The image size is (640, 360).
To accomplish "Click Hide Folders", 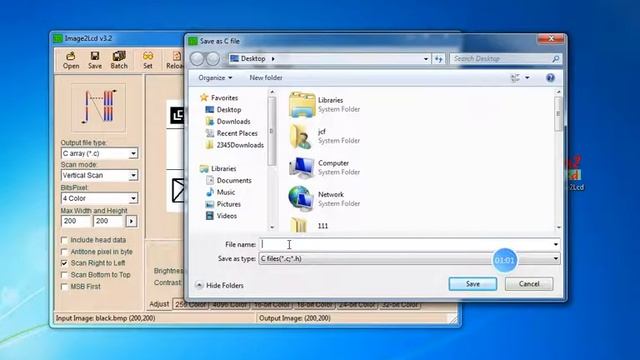I will point(220,285).
